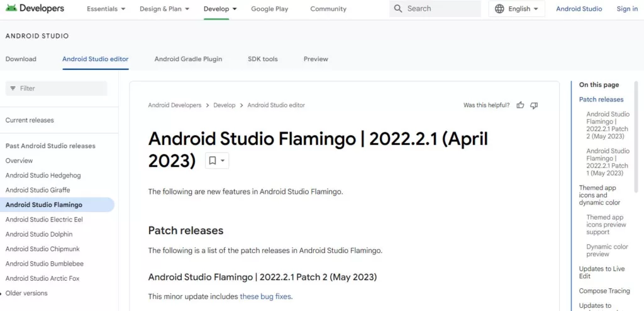Open the Google Play menu item
Image resolution: width=644 pixels, height=311 pixels.
point(269,9)
